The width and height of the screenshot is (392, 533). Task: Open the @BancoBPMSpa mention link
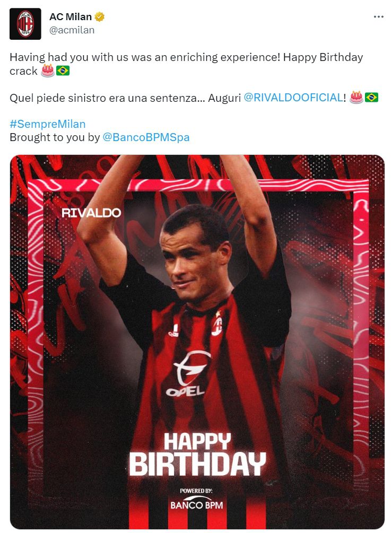pos(146,137)
